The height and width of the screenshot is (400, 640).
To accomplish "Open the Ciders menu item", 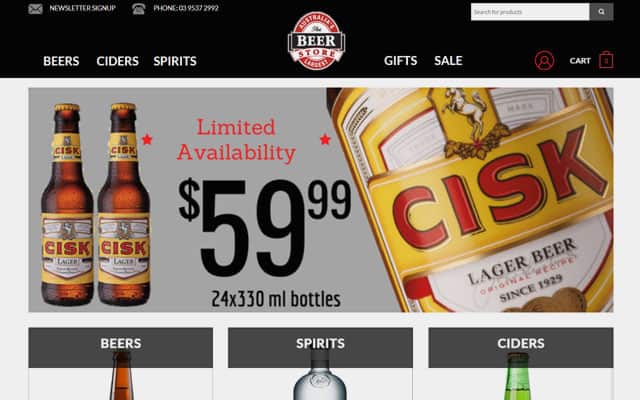I will point(118,61).
